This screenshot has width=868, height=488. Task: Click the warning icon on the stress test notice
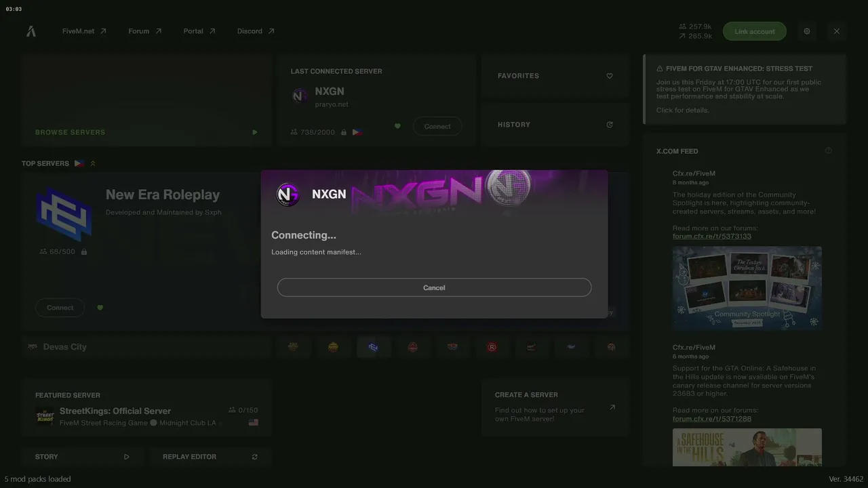(x=660, y=68)
